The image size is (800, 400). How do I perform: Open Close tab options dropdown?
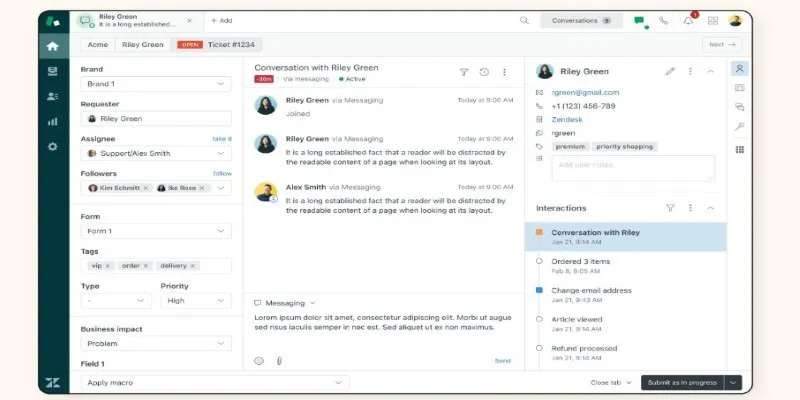[x=611, y=383]
